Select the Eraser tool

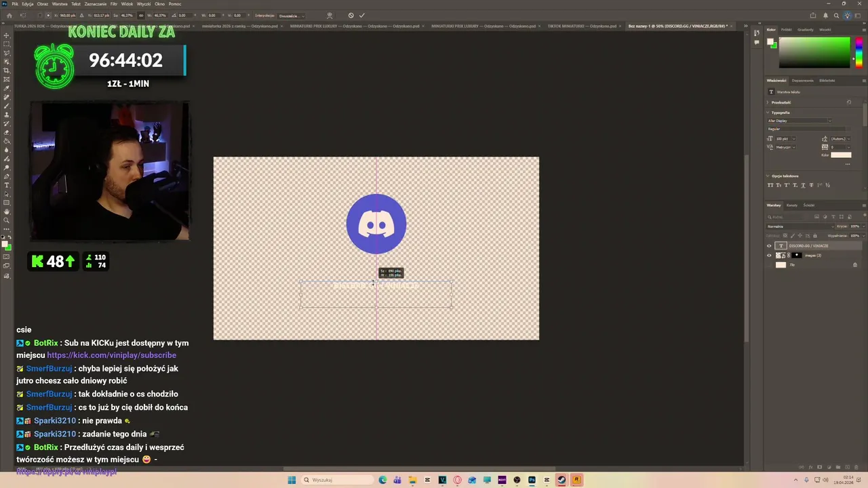7,132
